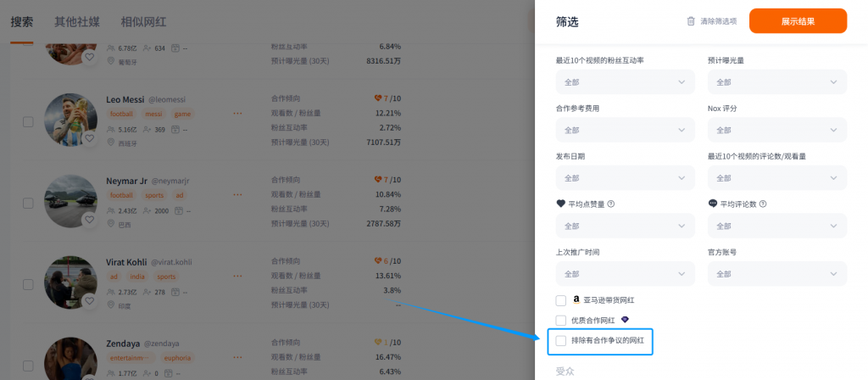The width and height of the screenshot is (868, 380).
Task: Tick the 优质合作网红 checkbox
Action: 561,320
